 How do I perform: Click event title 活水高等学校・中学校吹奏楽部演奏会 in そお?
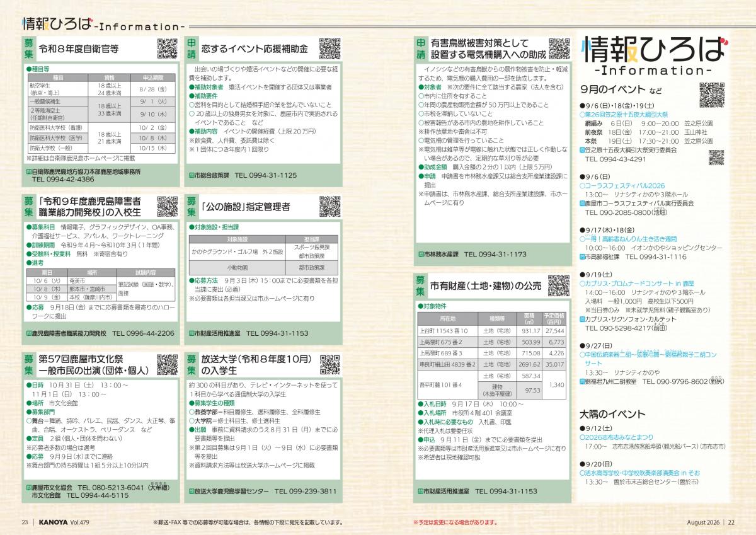pyautogui.click(x=643, y=473)
